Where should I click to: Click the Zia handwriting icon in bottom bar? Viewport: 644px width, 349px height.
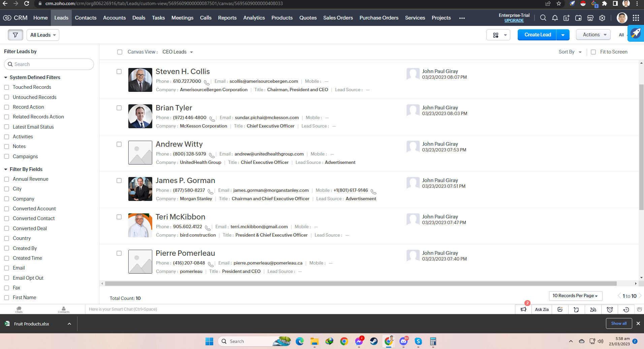[x=593, y=309]
